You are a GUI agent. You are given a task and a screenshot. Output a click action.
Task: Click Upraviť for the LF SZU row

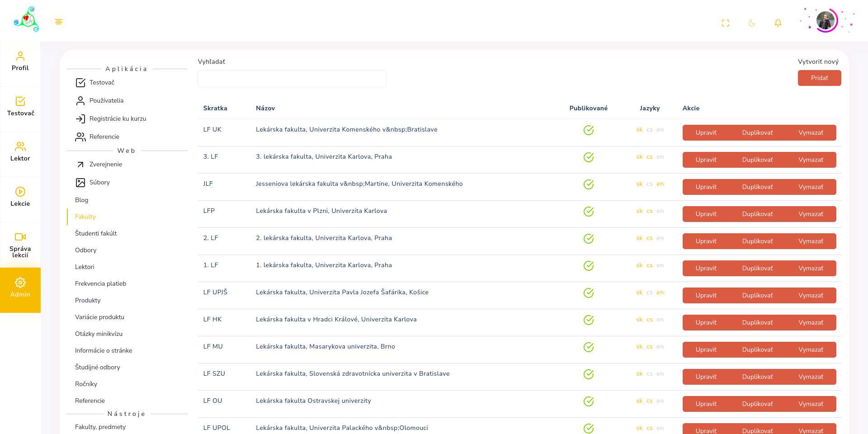click(x=706, y=377)
